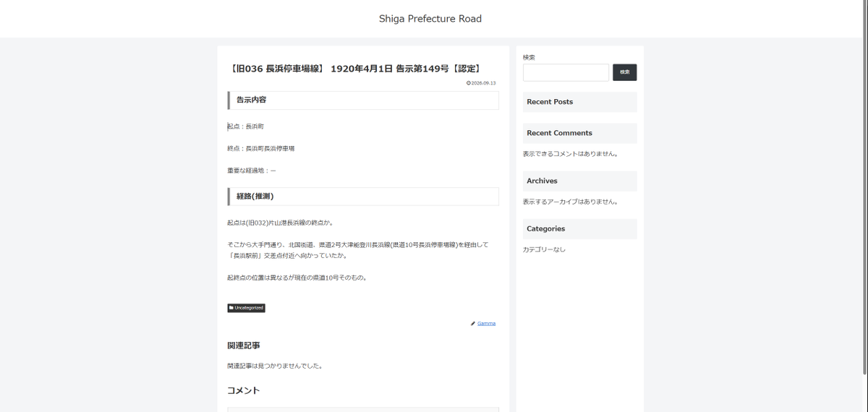The height and width of the screenshot is (412, 868).
Task: Click the コメント heading
Action: pos(244,390)
